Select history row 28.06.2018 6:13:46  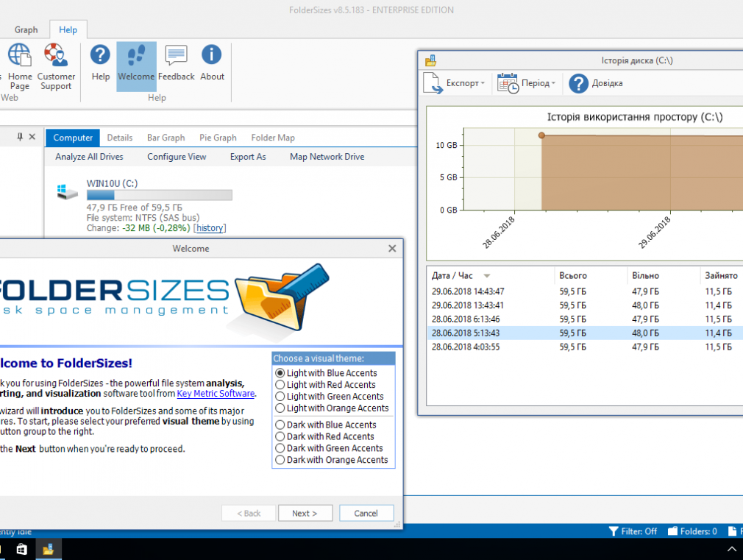(585, 319)
